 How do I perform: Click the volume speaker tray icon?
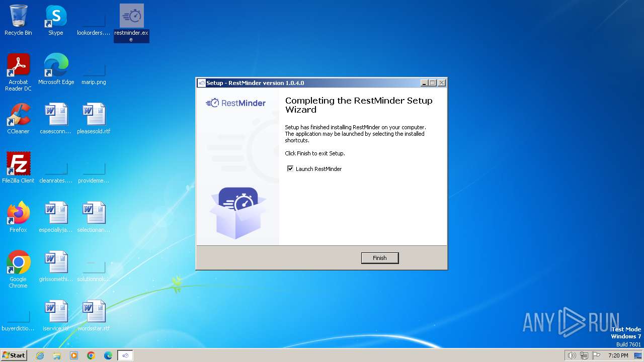click(572, 355)
